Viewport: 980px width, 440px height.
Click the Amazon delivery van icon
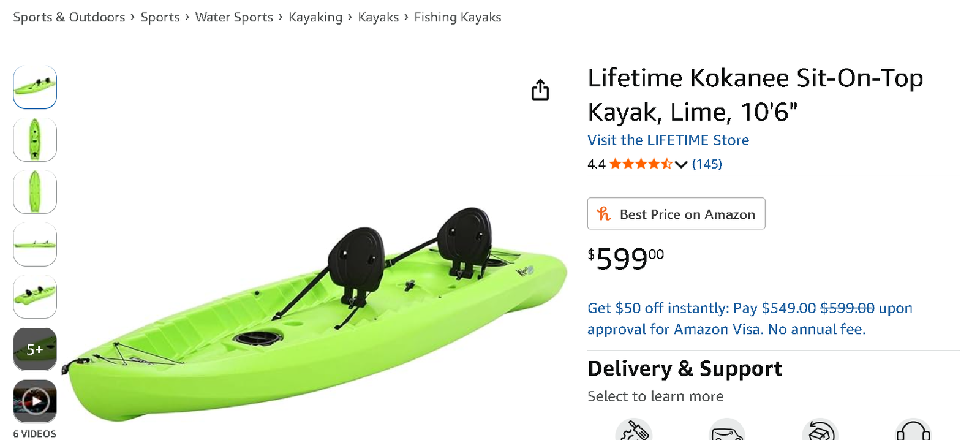point(727,432)
